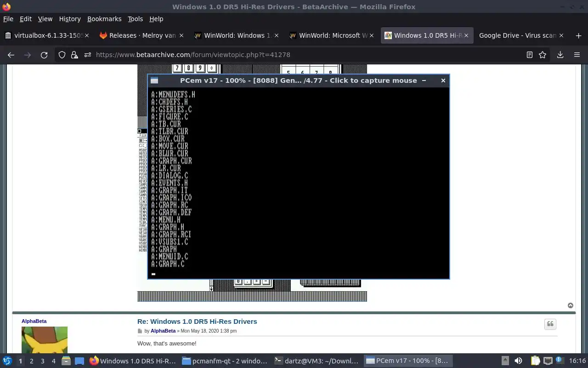Open a new browser tab
The image size is (588, 368).
(x=578, y=35)
